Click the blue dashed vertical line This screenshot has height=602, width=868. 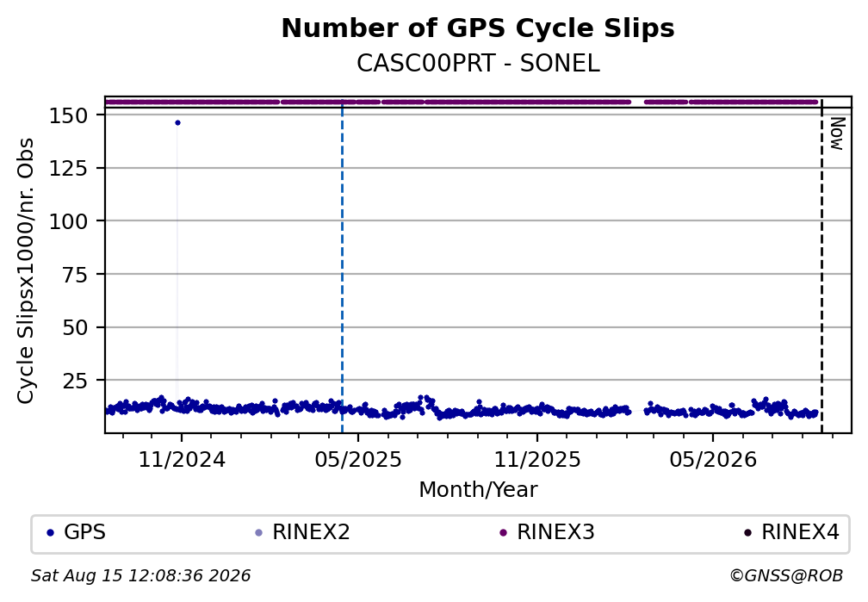tap(342, 266)
